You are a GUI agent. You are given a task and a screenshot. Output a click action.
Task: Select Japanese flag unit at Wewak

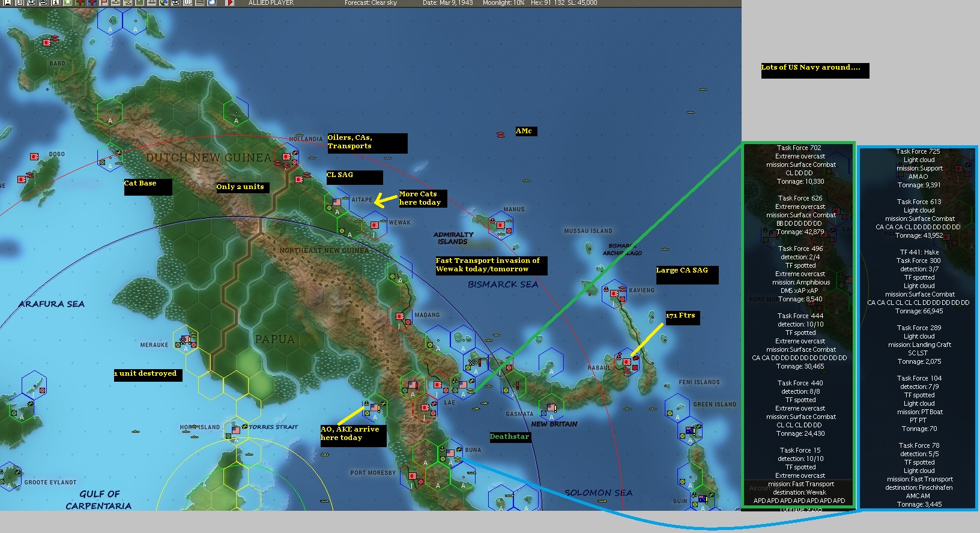375,225
